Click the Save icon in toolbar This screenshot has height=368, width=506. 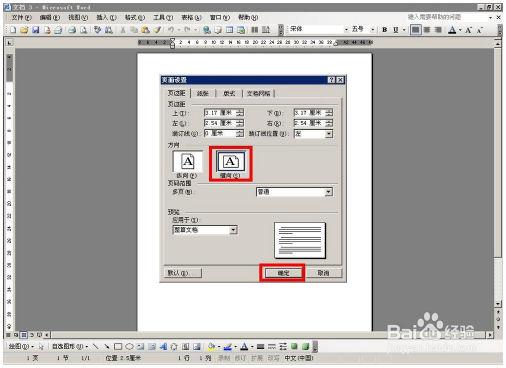point(35,30)
